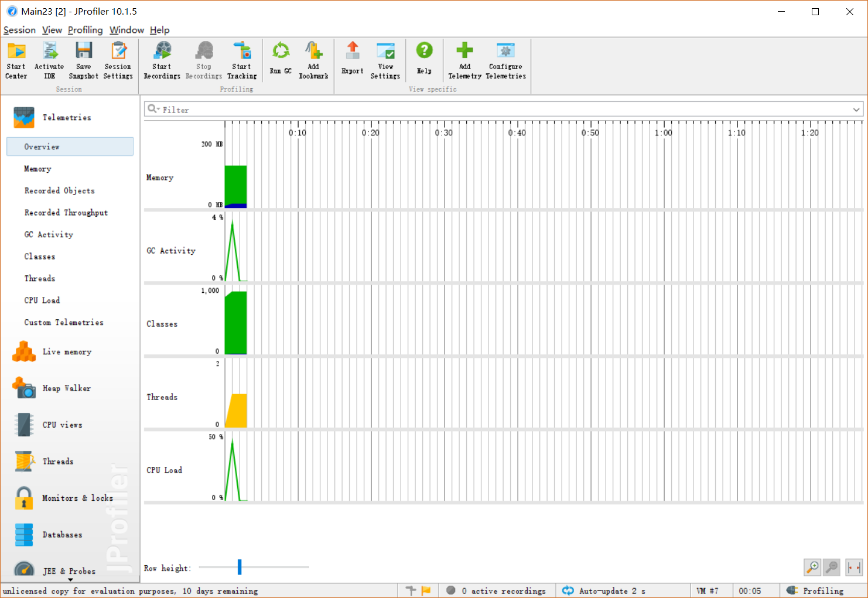The image size is (868, 598).
Task: Click CPU Load graph row label
Action: [164, 470]
